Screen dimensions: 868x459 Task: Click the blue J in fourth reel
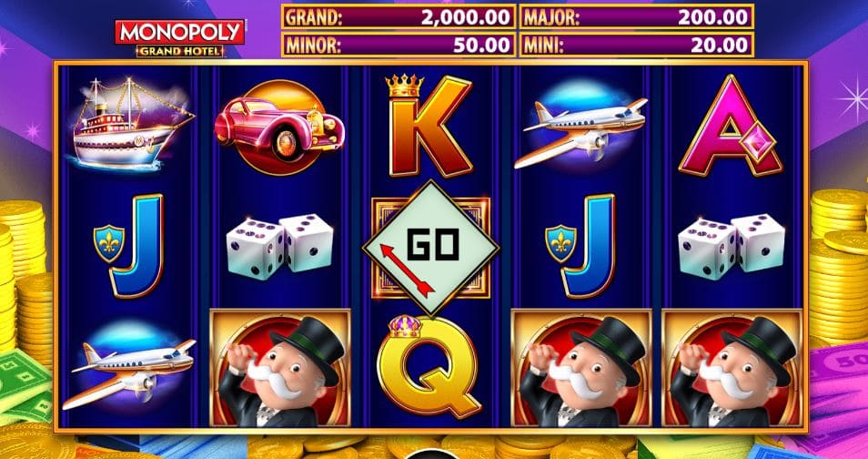[x=581, y=246]
